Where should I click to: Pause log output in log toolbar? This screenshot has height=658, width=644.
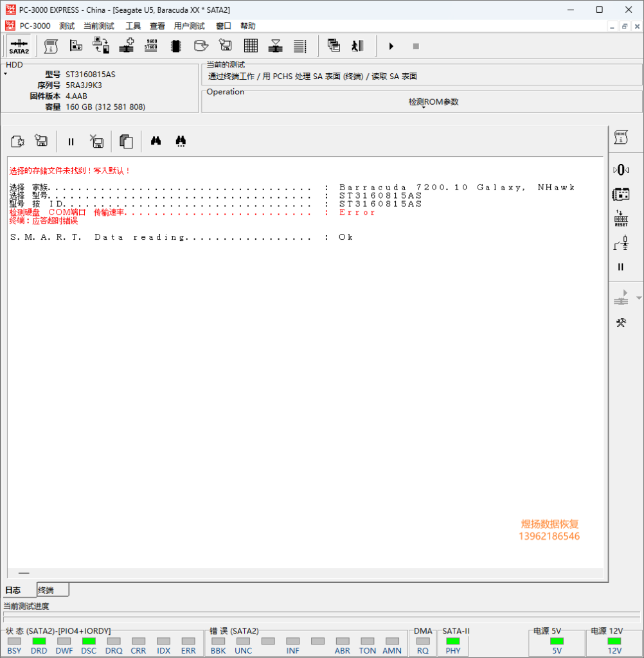click(71, 142)
